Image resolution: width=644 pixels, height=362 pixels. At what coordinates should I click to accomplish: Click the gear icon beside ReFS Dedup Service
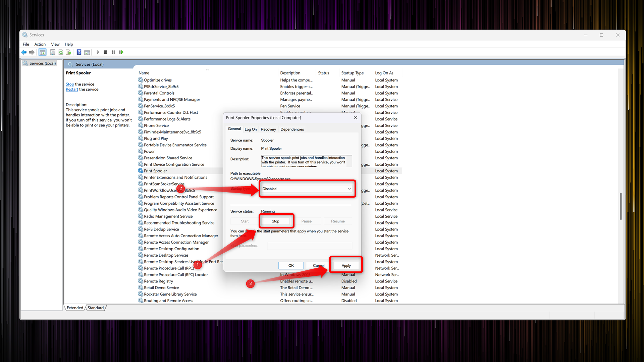[141, 229]
